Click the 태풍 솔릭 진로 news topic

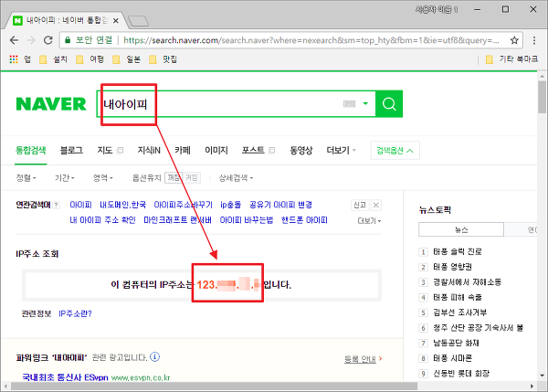(458, 252)
